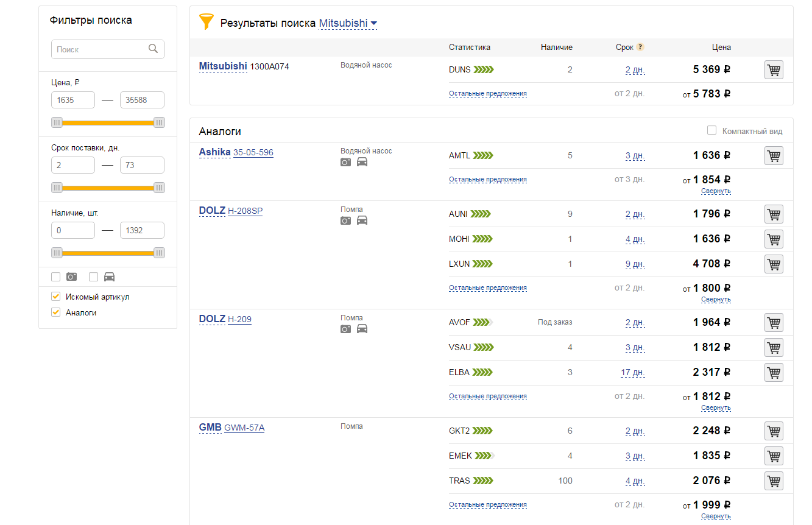Add MOHI offer to cart

774,239
